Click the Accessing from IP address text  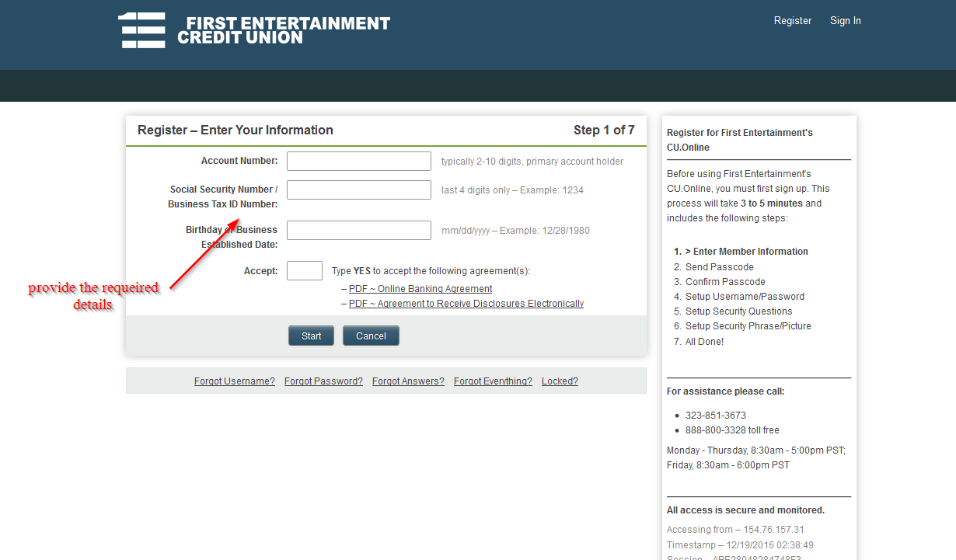(x=735, y=530)
